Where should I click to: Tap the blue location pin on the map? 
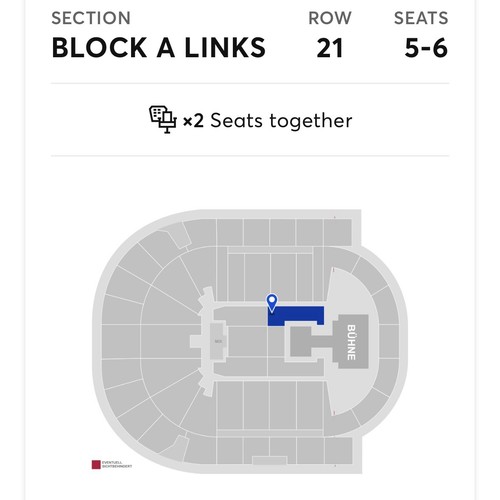(x=272, y=303)
